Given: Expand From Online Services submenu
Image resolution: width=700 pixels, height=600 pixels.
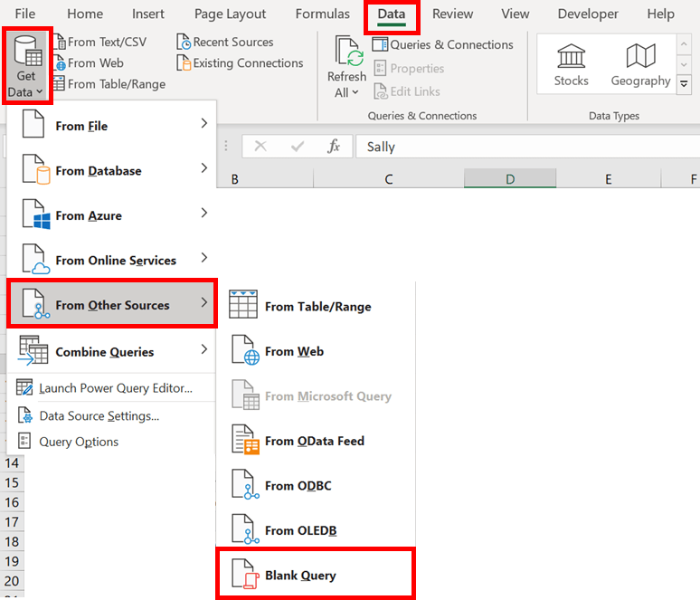Looking at the screenshot, I should (x=111, y=260).
